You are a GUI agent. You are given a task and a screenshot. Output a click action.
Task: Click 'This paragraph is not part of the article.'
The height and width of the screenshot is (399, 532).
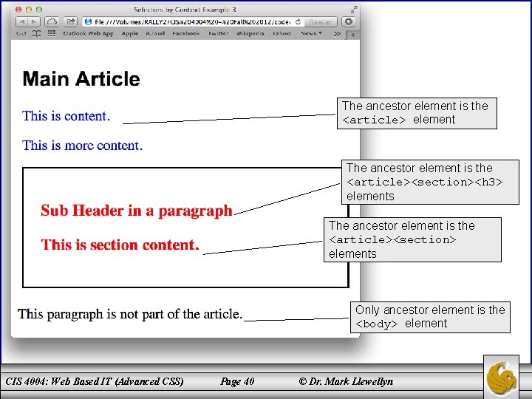130,314
